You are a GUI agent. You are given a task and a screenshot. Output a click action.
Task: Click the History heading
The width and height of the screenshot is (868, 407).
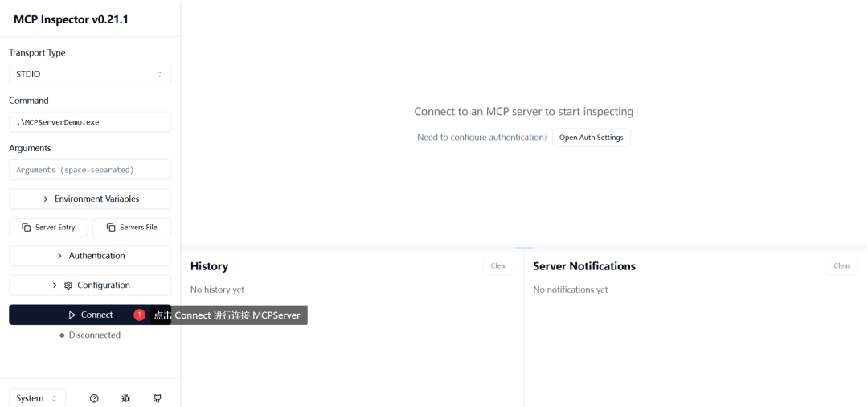click(209, 266)
